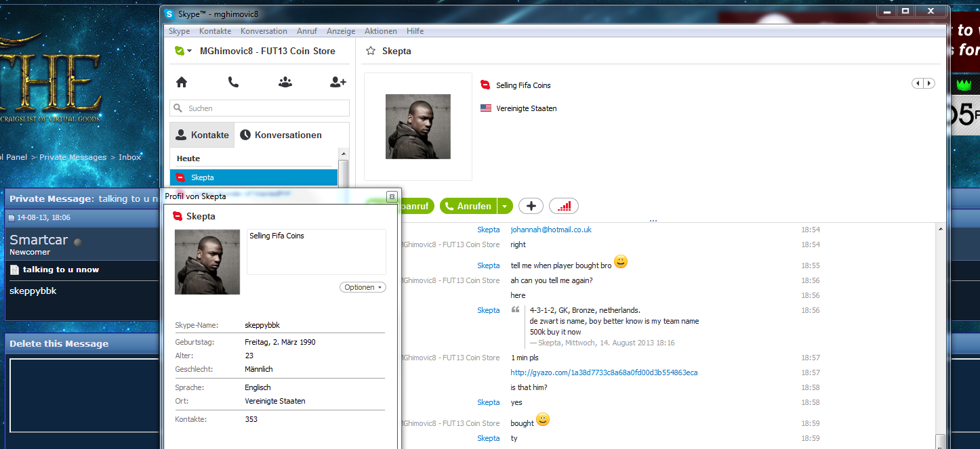Click the post icon beside 14-08-13 date

coord(11,218)
